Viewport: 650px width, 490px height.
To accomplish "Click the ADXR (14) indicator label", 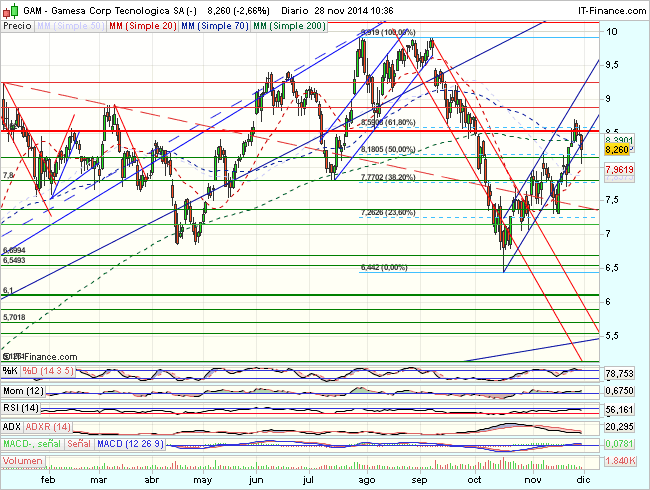I will pos(48,427).
